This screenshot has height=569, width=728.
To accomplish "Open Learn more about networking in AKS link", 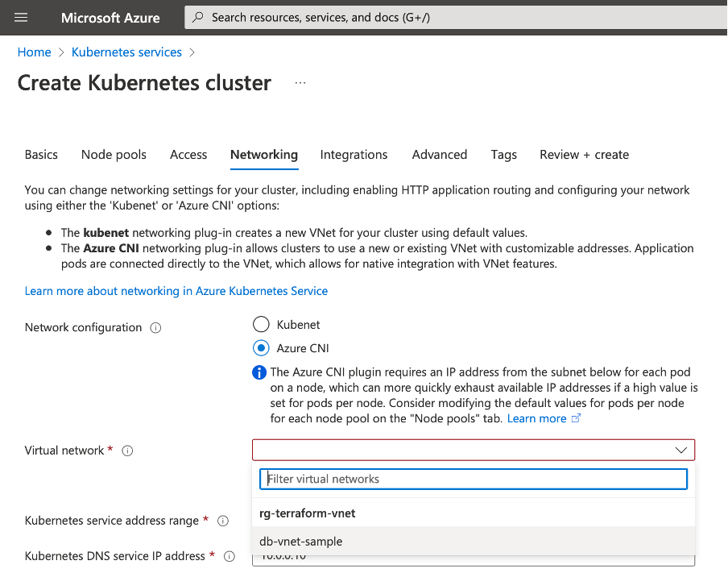I will (x=176, y=291).
